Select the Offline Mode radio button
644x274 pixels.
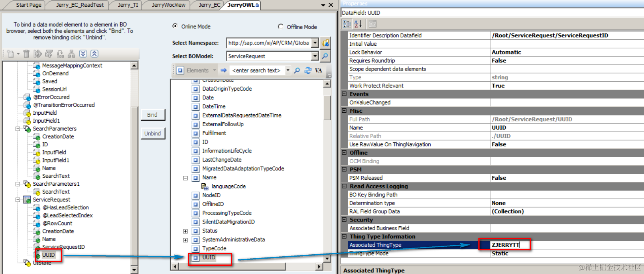[x=280, y=26]
